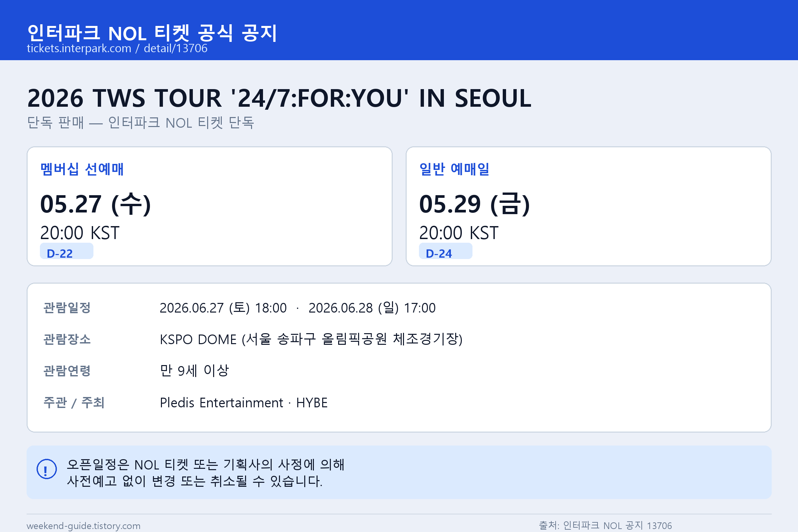This screenshot has width=798, height=532.
Task: Select the D-22 countdown badge
Action: pos(66,251)
